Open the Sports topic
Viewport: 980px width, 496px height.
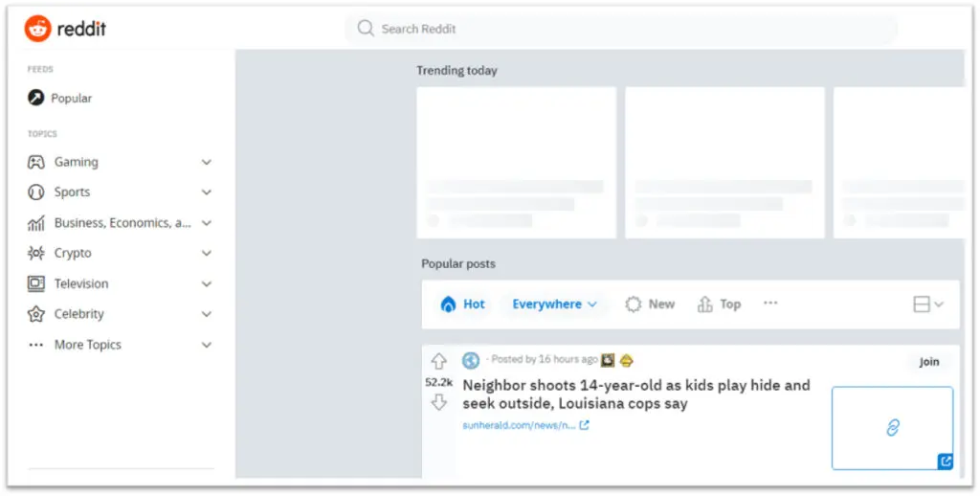click(x=72, y=192)
